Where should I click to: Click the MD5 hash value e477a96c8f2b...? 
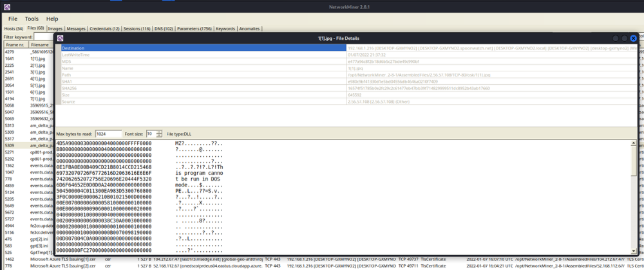[383, 62]
